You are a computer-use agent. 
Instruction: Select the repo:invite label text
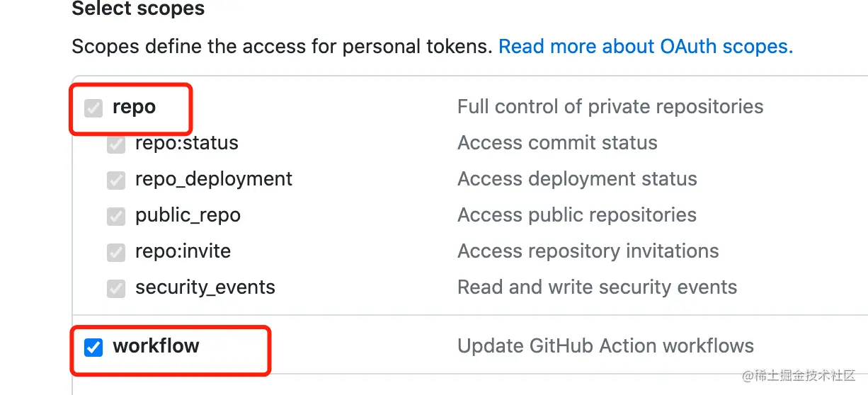(183, 251)
